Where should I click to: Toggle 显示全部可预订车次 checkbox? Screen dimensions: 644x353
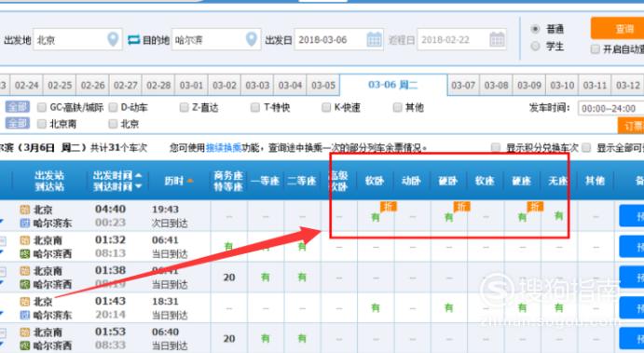click(x=586, y=147)
